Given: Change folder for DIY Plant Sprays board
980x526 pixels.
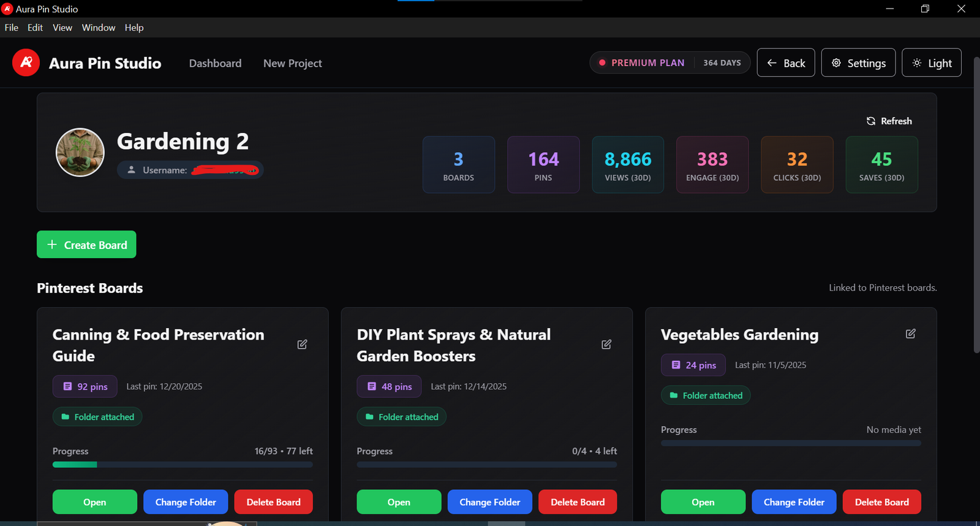Looking at the screenshot, I should coord(489,502).
